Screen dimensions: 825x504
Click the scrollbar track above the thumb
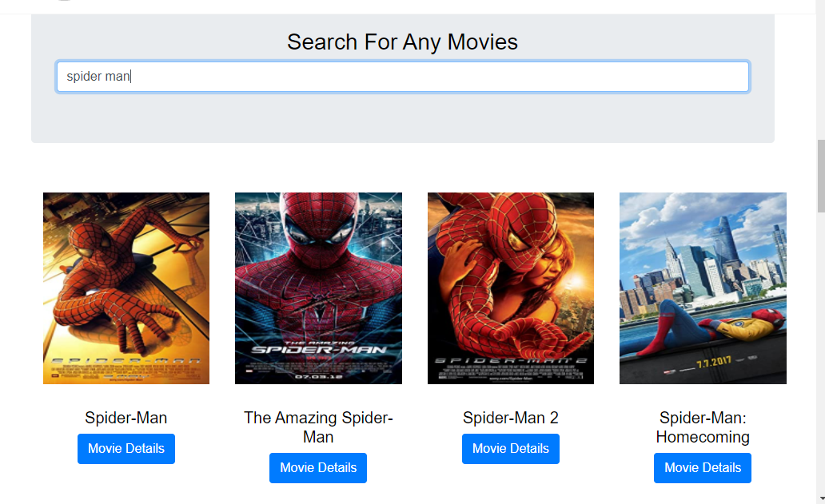coord(821,73)
